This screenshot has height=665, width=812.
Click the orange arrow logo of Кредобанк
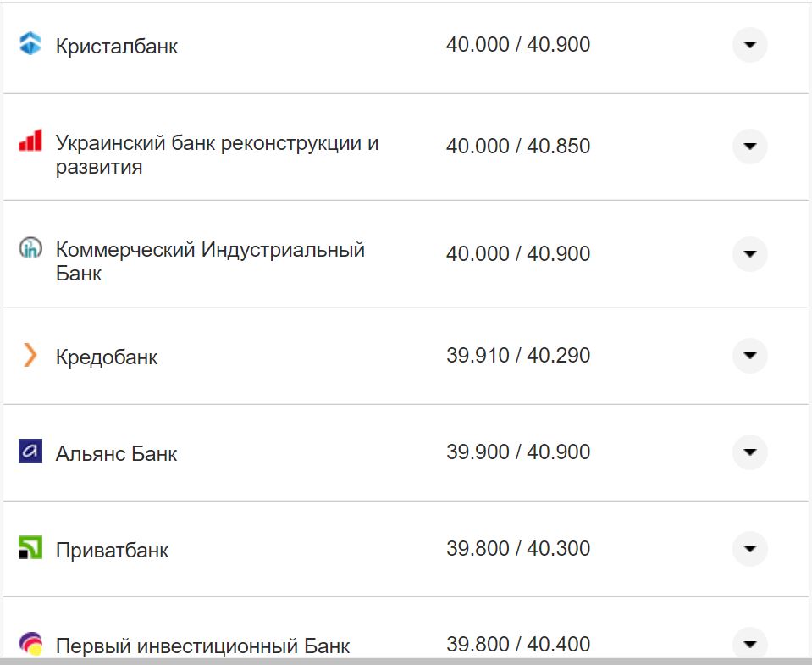30,357
